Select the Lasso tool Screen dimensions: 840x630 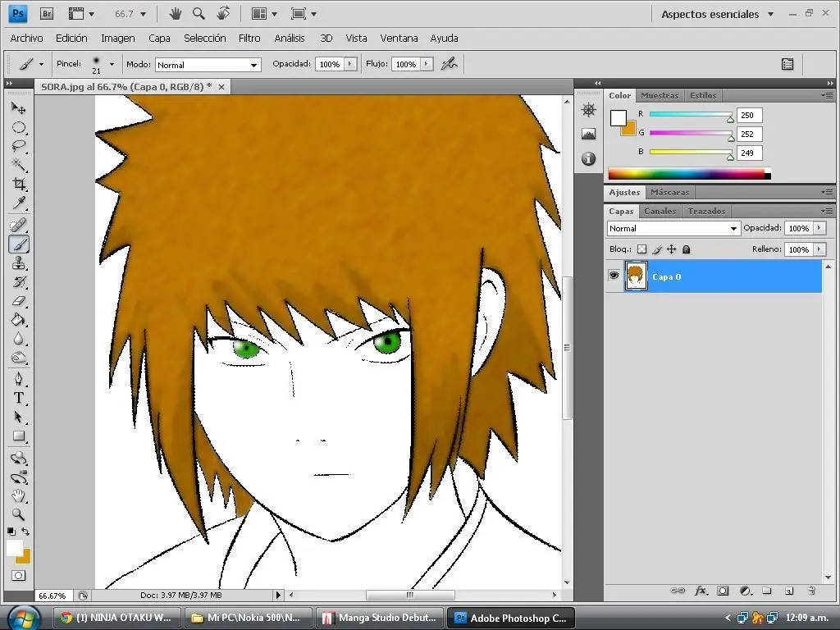click(19, 146)
